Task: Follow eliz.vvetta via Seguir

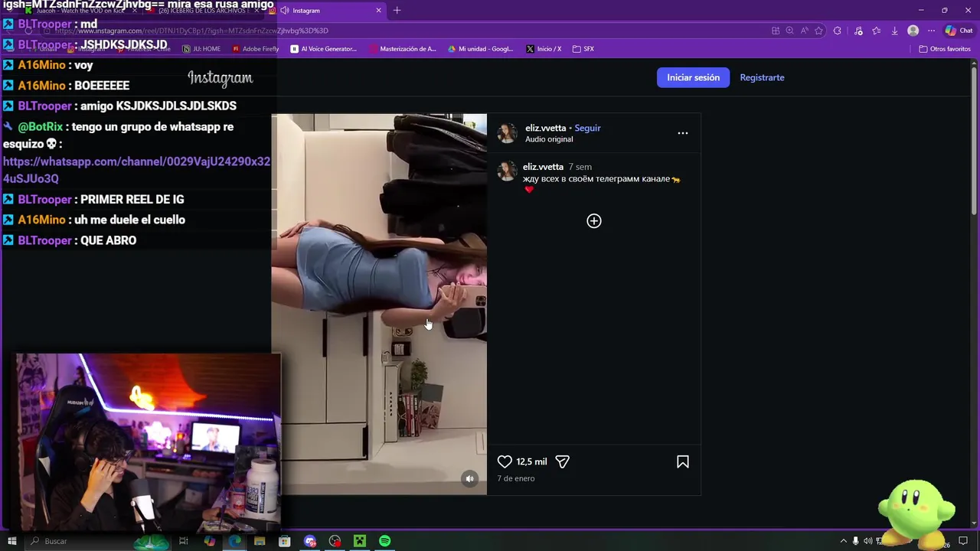Action: click(587, 128)
